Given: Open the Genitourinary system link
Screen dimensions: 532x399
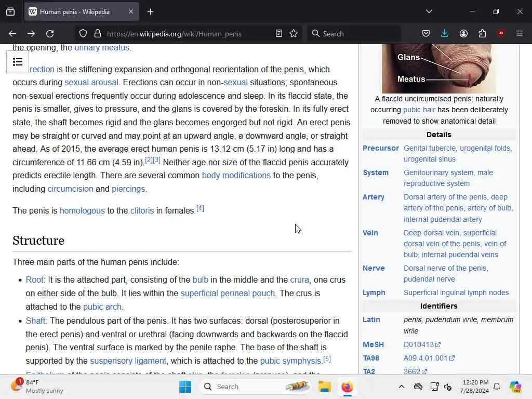Looking at the screenshot, I should [437, 172].
